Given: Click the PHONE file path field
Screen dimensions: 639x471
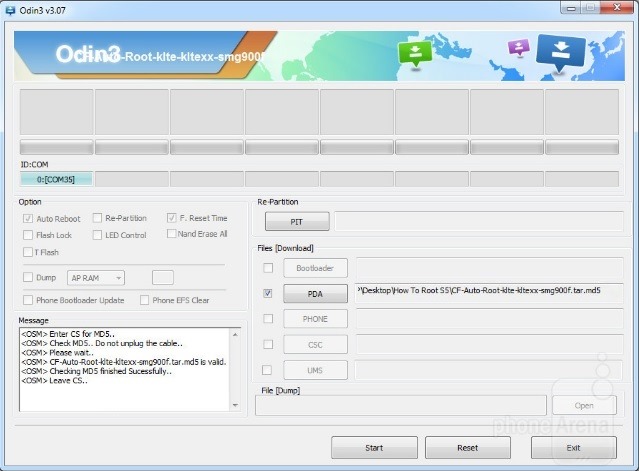Looking at the screenshot, I should (x=489, y=319).
